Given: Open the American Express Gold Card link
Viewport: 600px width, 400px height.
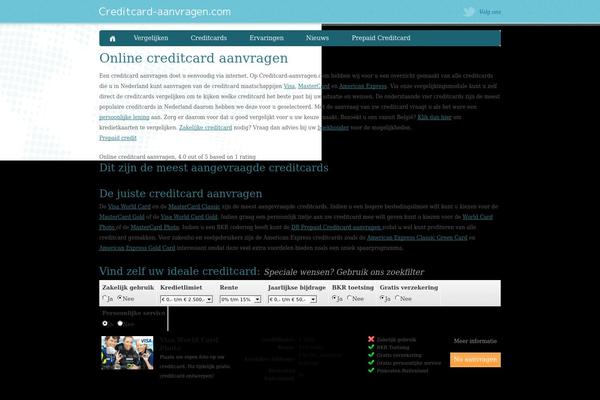Looking at the screenshot, I should click(137, 248).
